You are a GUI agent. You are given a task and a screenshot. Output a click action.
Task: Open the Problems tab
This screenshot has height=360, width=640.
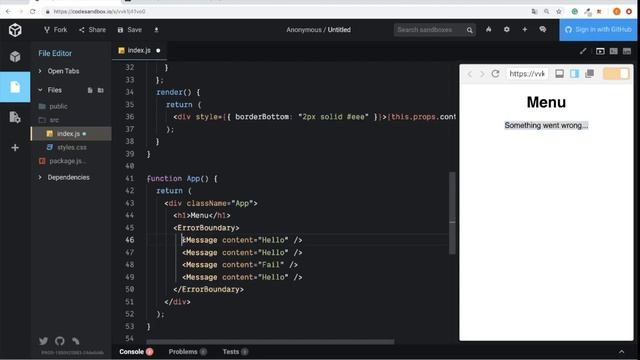point(187,352)
